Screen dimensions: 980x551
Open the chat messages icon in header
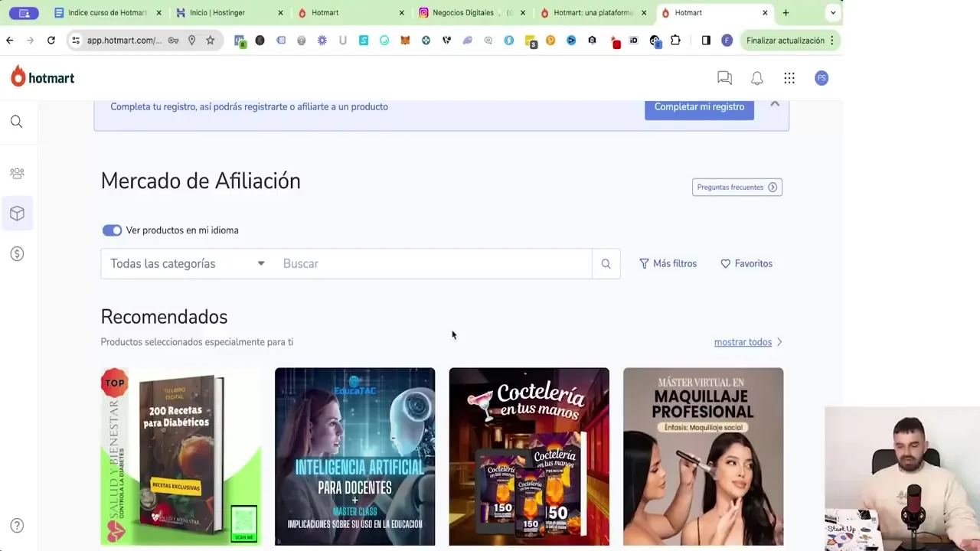(724, 78)
